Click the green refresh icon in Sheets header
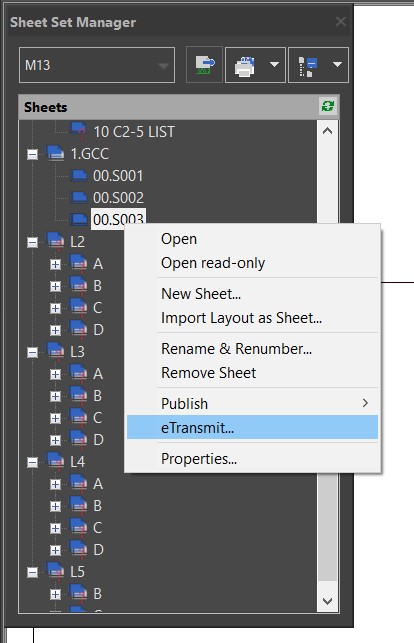 (x=328, y=107)
